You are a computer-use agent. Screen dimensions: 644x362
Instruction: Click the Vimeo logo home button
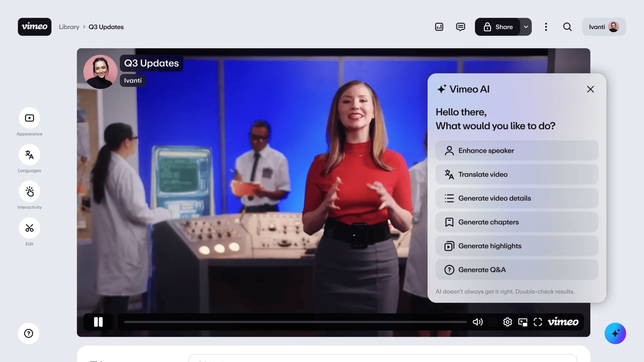35,27
